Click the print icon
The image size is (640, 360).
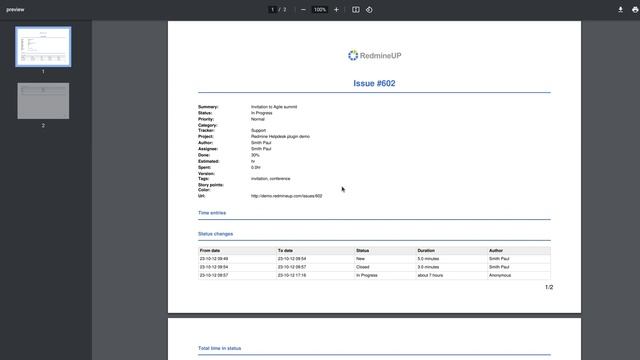(x=635, y=10)
